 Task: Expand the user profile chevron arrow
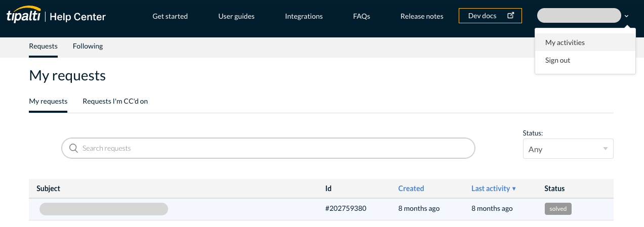coord(626,16)
